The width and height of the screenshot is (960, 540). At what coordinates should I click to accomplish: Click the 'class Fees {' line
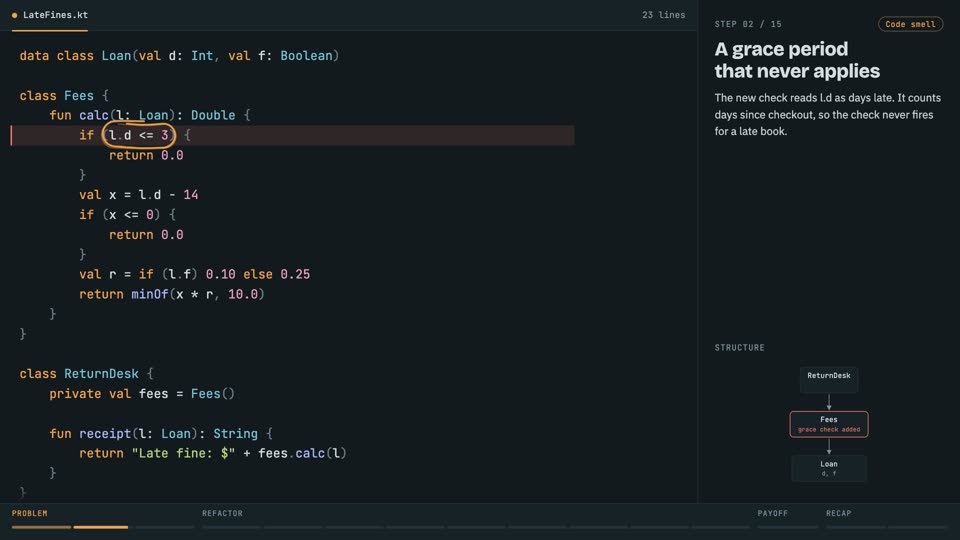pos(64,96)
